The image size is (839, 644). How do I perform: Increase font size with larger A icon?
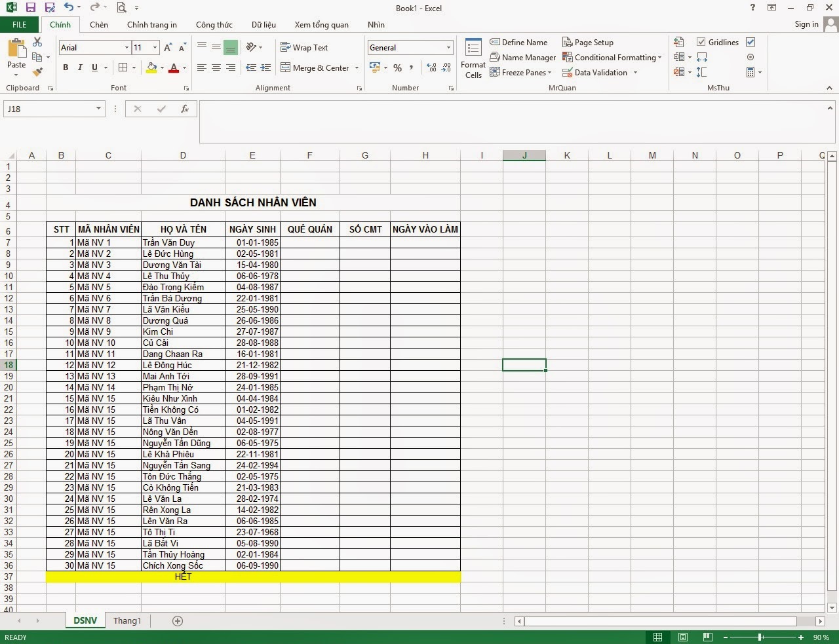pos(168,47)
